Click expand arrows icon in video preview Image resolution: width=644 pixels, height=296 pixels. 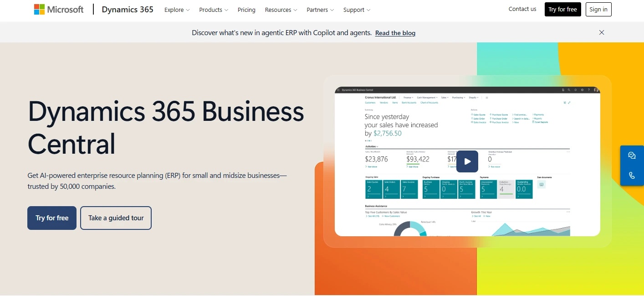tap(569, 103)
